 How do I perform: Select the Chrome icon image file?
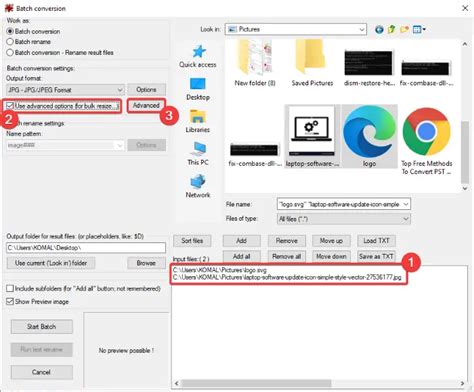[427, 141]
